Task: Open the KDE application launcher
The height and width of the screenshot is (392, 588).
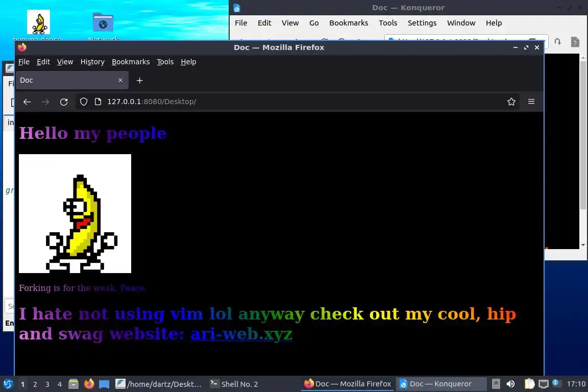Action: pos(8,384)
